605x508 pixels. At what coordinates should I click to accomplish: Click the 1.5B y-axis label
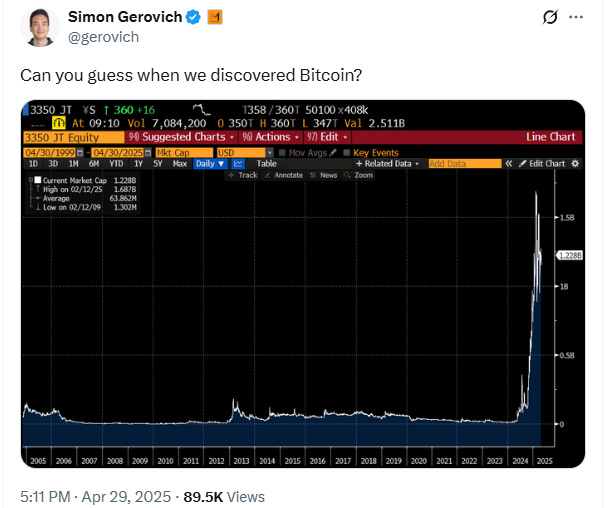click(x=567, y=218)
